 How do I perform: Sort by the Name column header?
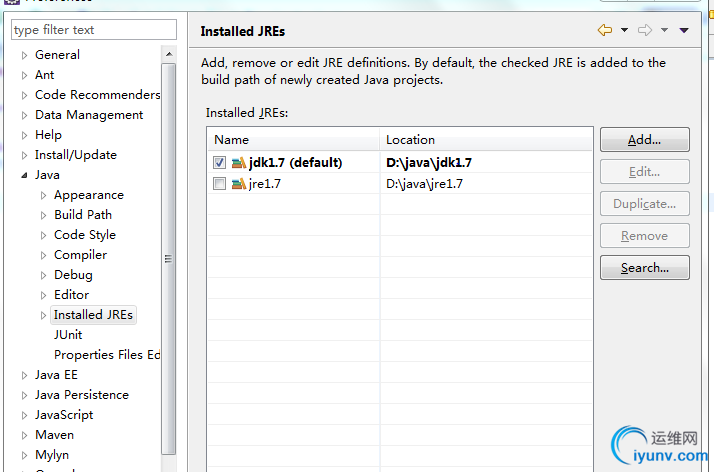point(294,140)
